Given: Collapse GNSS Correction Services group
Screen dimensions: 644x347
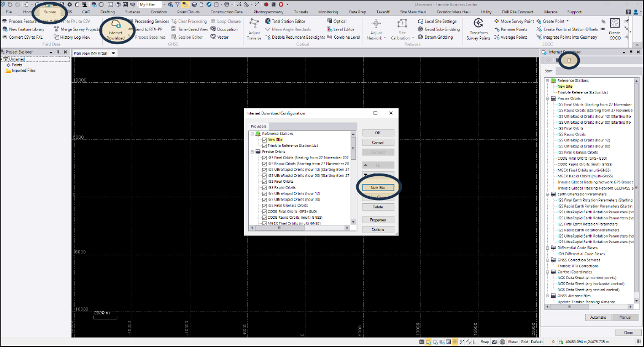Looking at the screenshot, I should pyautogui.click(x=548, y=260).
